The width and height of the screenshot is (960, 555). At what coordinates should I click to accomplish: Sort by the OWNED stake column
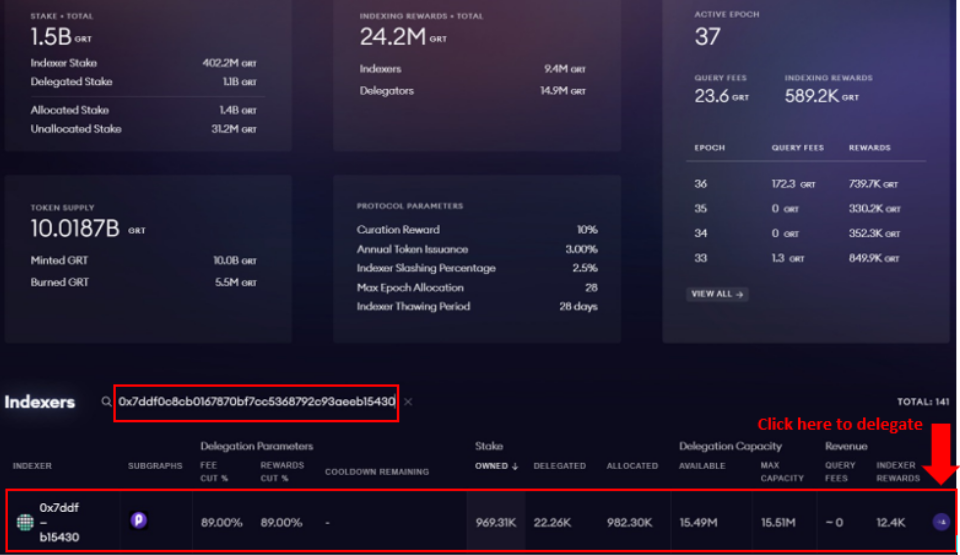(x=497, y=466)
